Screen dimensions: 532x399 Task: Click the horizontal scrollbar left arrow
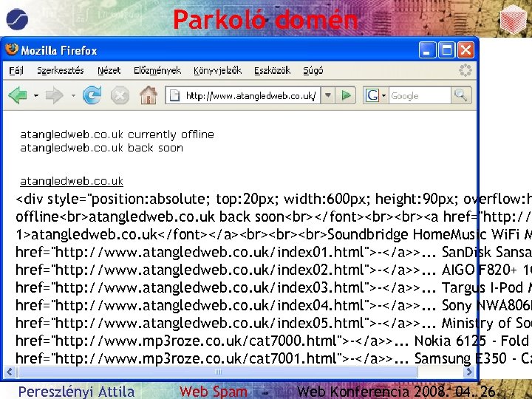coord(10,372)
